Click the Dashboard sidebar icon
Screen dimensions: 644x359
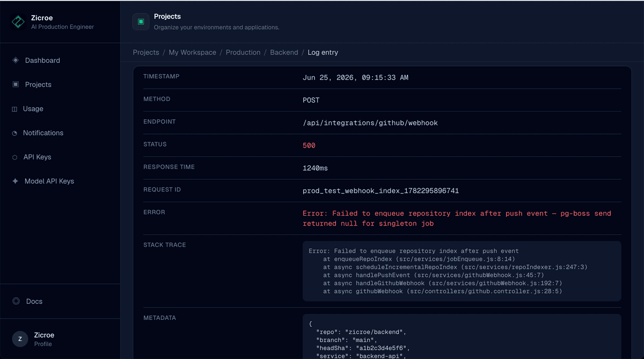pos(15,60)
